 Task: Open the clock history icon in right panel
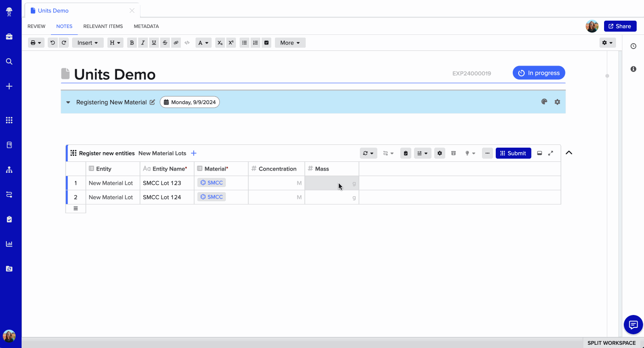click(633, 46)
